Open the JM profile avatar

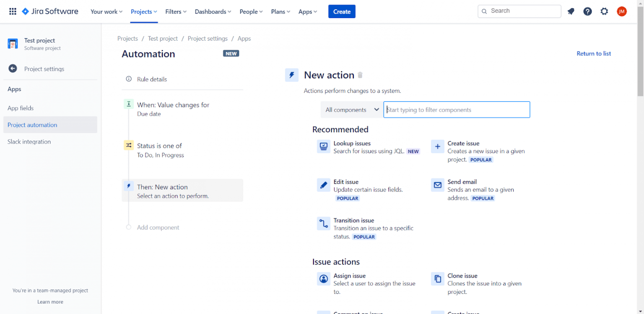pyautogui.click(x=622, y=11)
